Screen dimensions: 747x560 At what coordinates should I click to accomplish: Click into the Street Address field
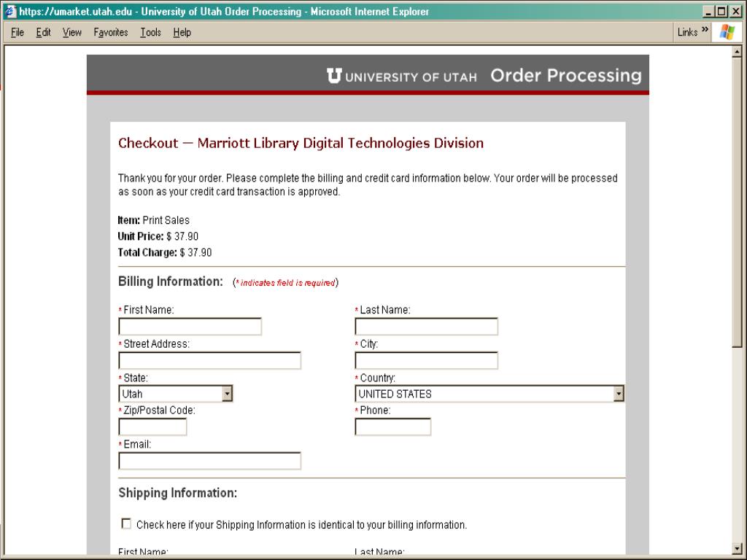(x=209, y=360)
